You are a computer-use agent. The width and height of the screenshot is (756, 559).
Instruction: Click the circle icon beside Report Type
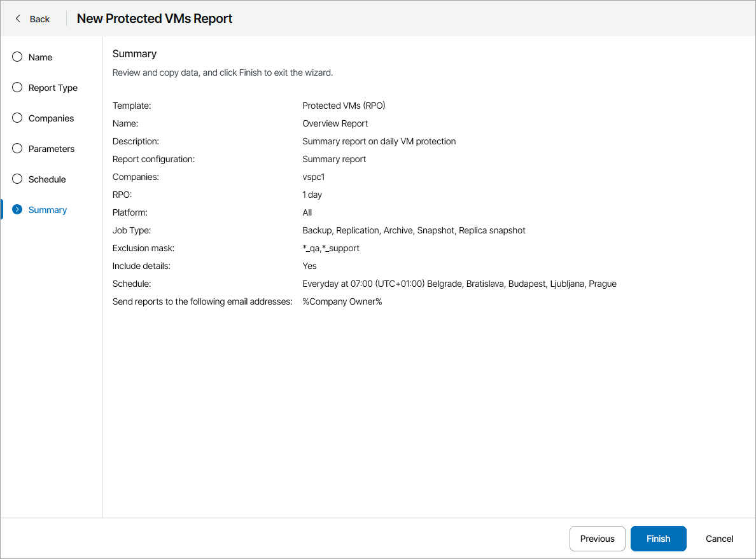(x=17, y=88)
